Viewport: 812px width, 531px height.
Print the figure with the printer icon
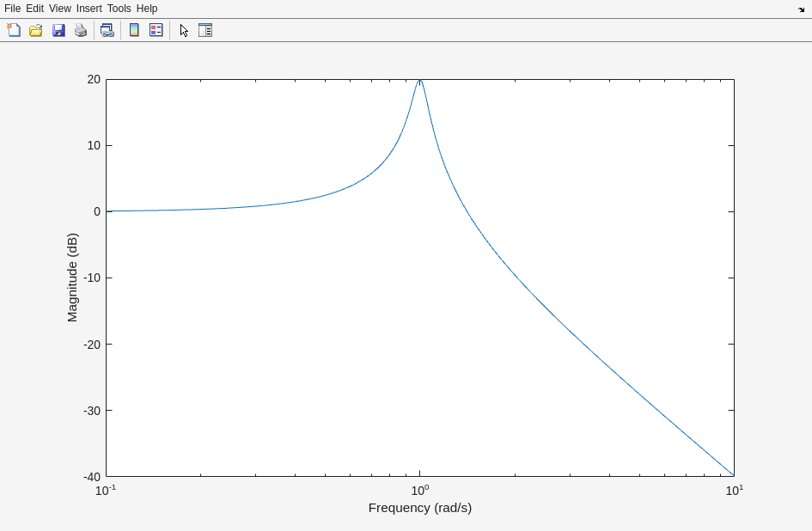click(81, 30)
